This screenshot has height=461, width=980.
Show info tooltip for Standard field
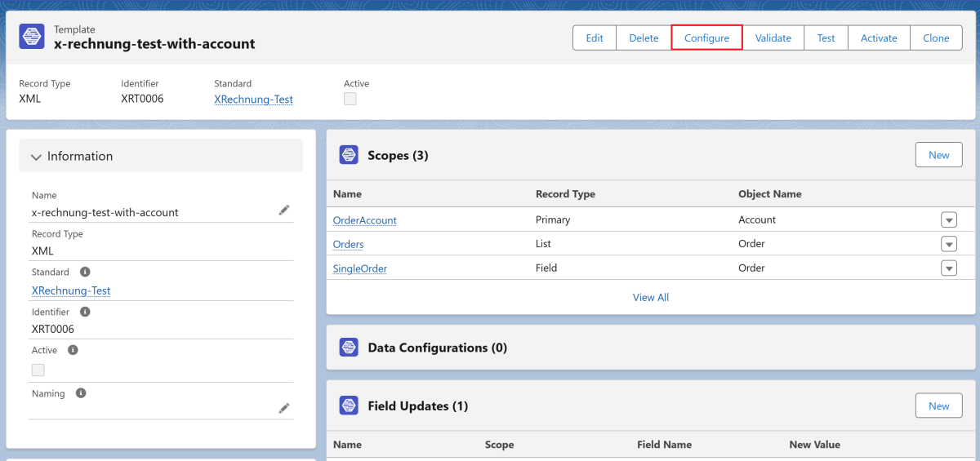85,273
